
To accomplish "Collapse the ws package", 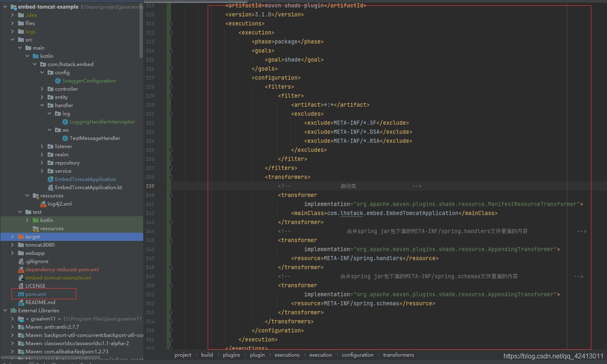I will [x=49, y=130].
